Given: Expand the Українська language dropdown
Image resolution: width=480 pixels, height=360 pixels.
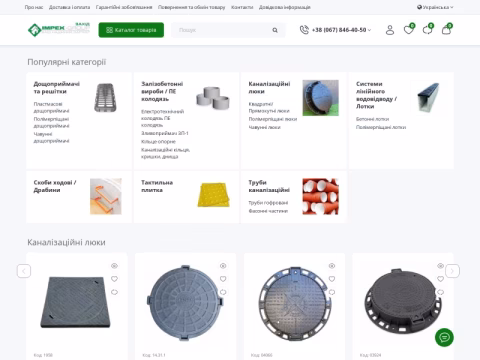Looking at the screenshot, I should [435, 7].
